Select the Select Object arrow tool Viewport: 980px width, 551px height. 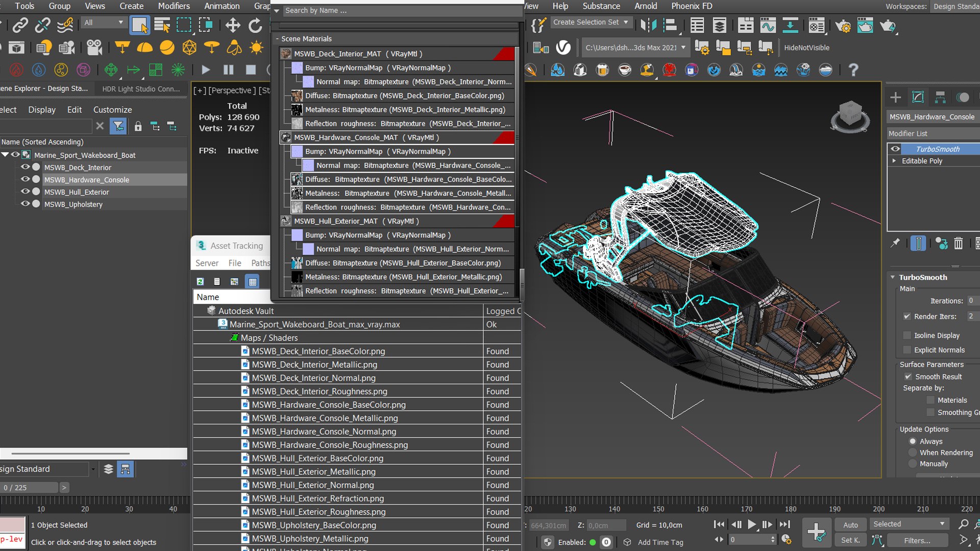pyautogui.click(x=139, y=25)
